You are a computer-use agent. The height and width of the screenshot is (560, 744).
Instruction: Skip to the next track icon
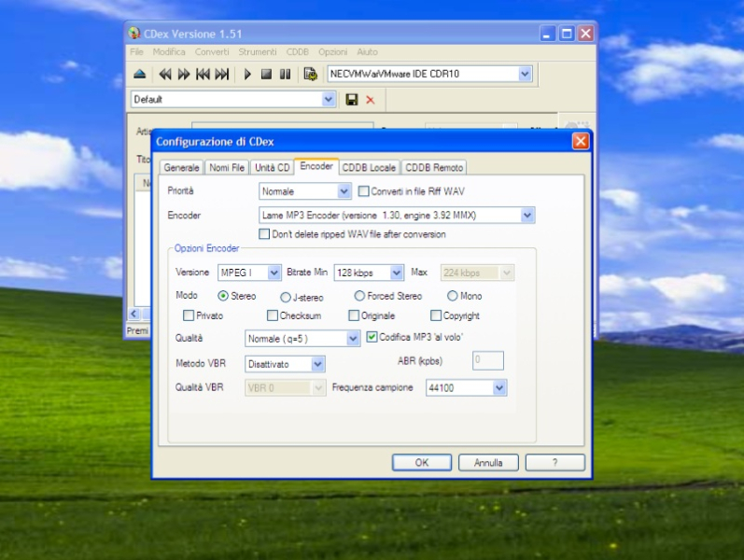[x=222, y=74]
